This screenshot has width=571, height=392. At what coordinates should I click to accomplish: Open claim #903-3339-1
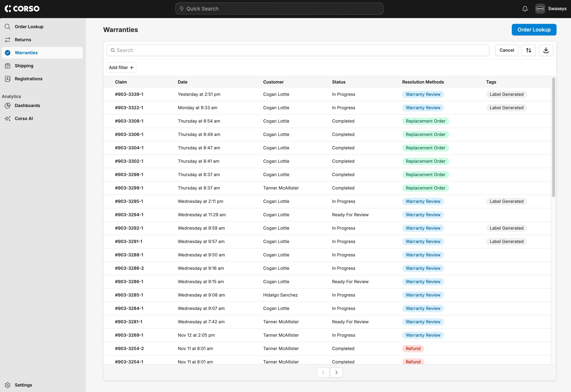tap(129, 94)
